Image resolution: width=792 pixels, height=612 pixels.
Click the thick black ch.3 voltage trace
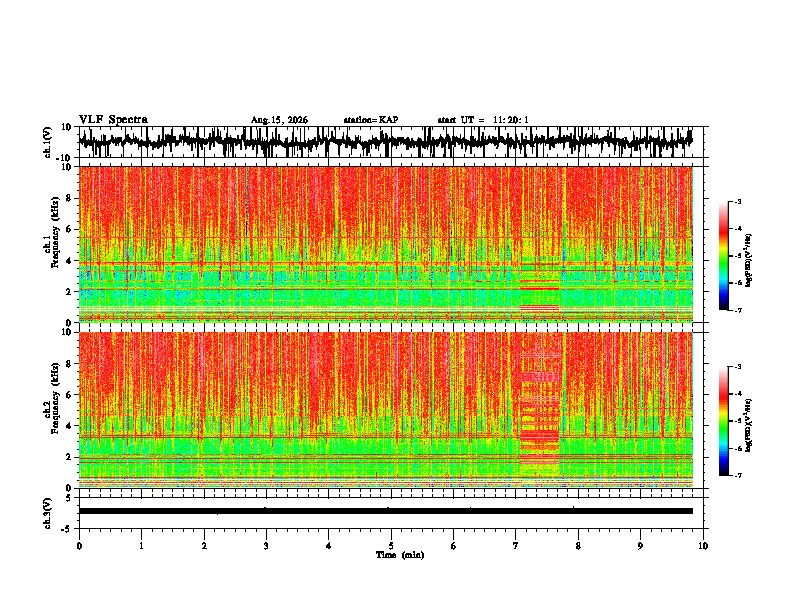[385, 511]
